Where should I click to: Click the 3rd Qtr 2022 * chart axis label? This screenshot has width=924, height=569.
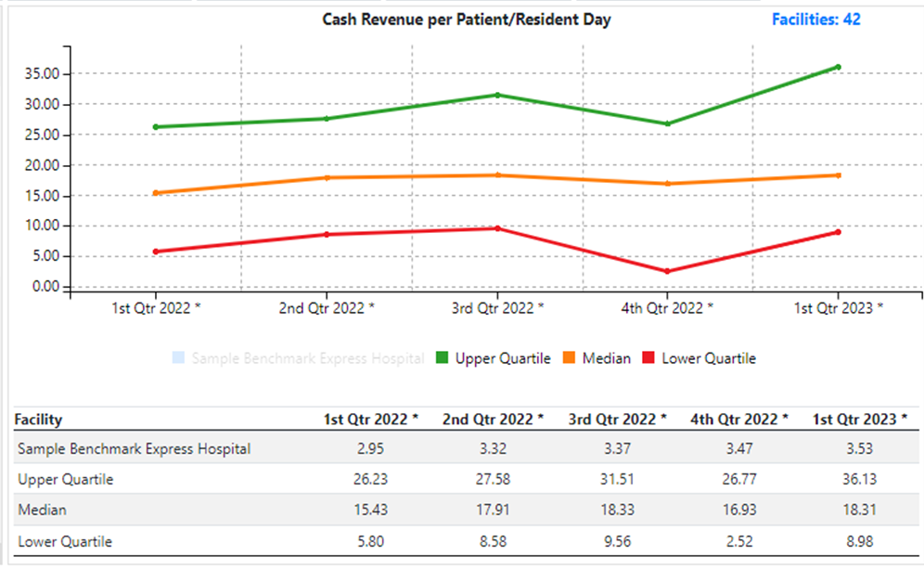tap(497, 308)
